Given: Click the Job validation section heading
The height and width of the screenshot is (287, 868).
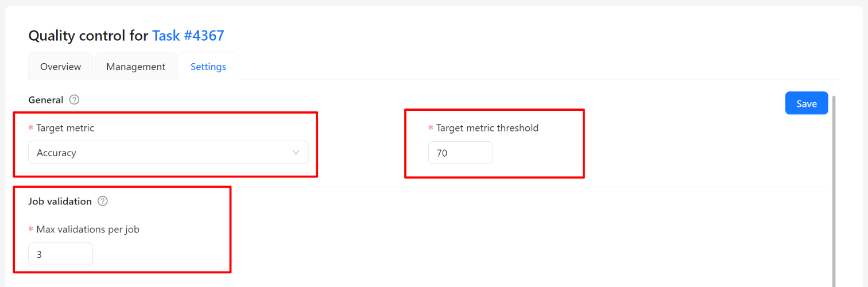Looking at the screenshot, I should point(60,201).
